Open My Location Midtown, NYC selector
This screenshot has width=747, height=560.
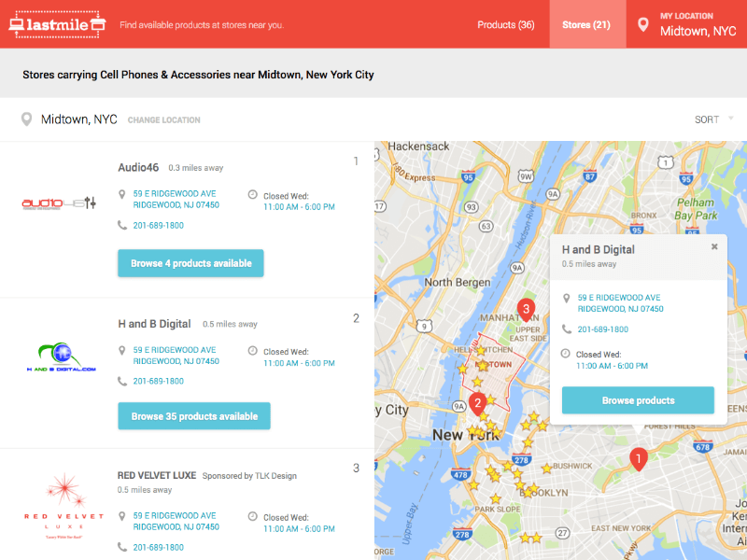(698, 25)
